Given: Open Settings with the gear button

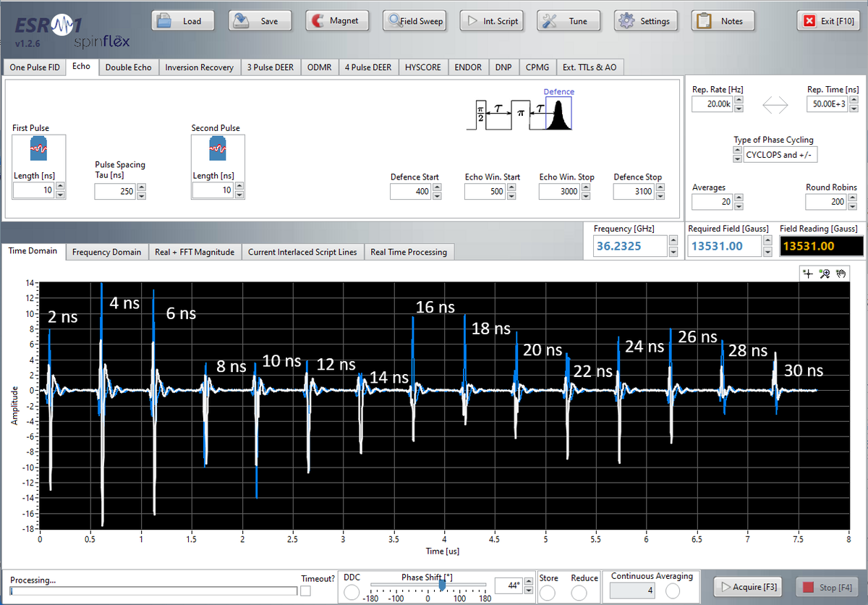Looking at the screenshot, I should click(646, 21).
